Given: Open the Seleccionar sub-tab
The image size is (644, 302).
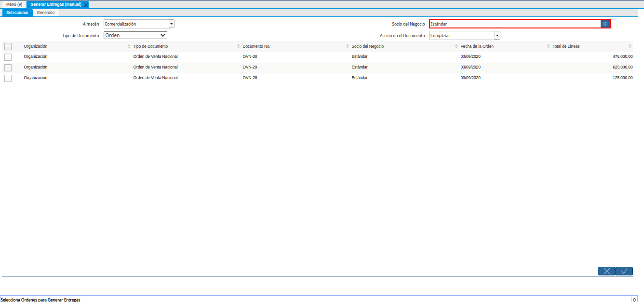Looking at the screenshot, I should pos(17,13).
